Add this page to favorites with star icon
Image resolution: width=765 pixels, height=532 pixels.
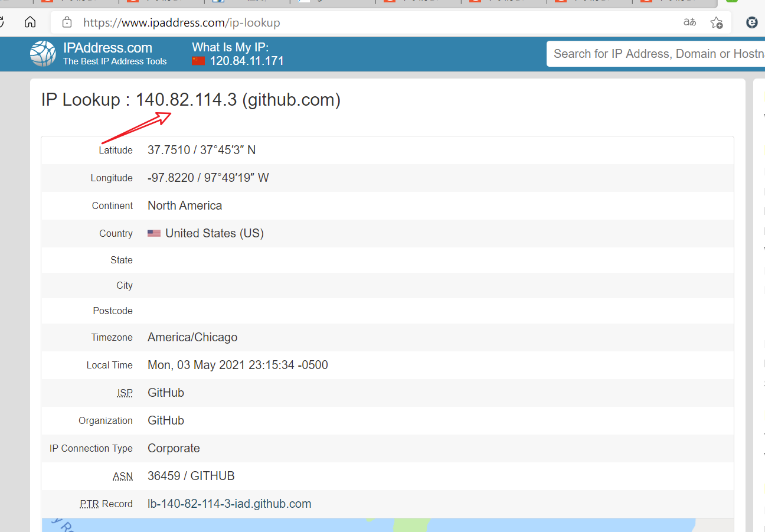(717, 22)
